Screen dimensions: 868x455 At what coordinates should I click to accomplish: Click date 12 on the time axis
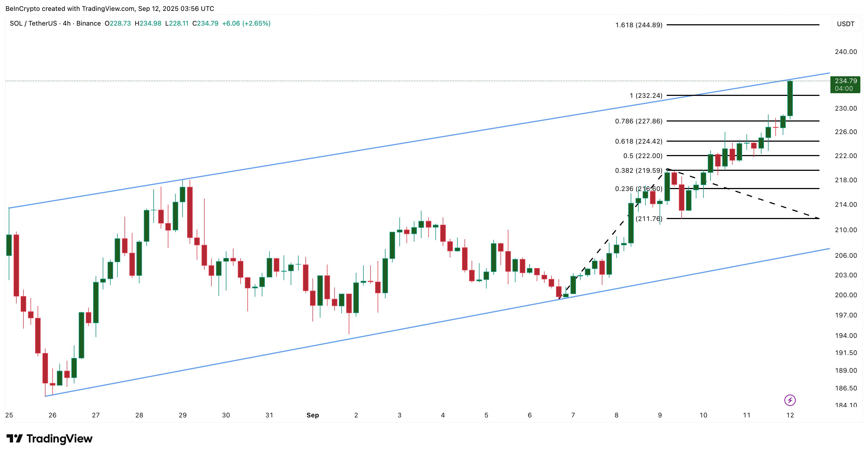(790, 415)
